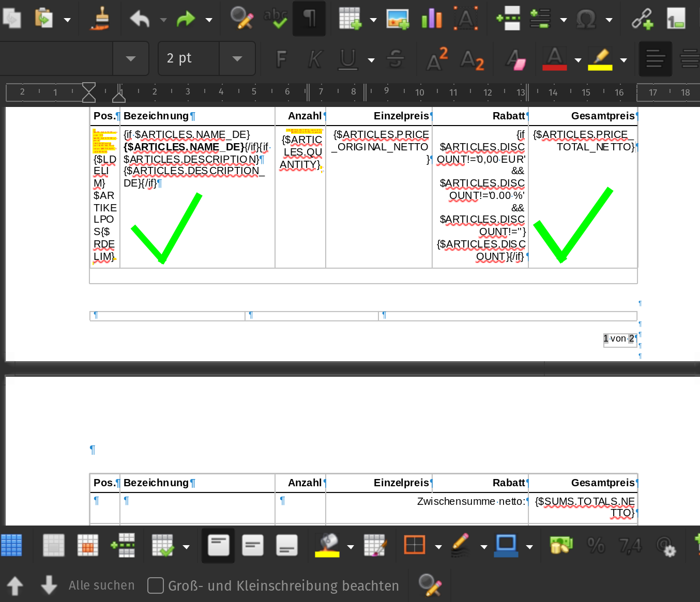Undo the last action
Image resolution: width=700 pixels, height=602 pixels.
(x=140, y=19)
